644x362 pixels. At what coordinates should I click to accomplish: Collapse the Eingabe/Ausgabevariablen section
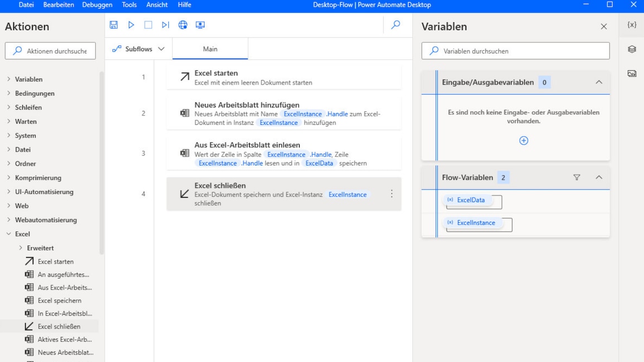click(x=599, y=82)
